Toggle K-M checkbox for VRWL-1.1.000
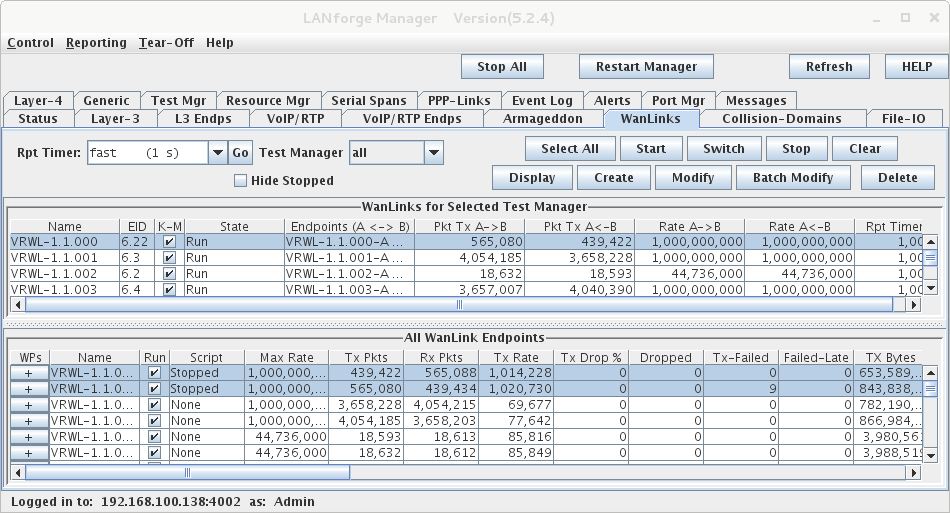950x513 pixels. click(x=170, y=242)
